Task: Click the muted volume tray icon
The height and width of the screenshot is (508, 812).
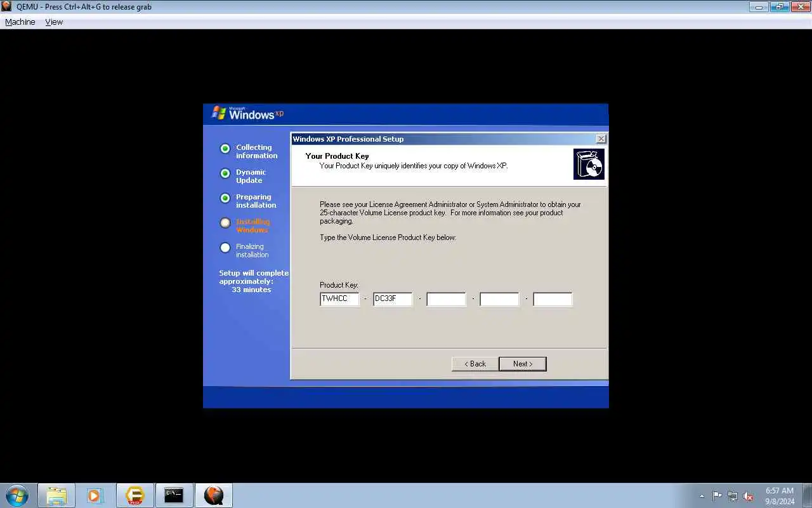Action: [x=749, y=496]
